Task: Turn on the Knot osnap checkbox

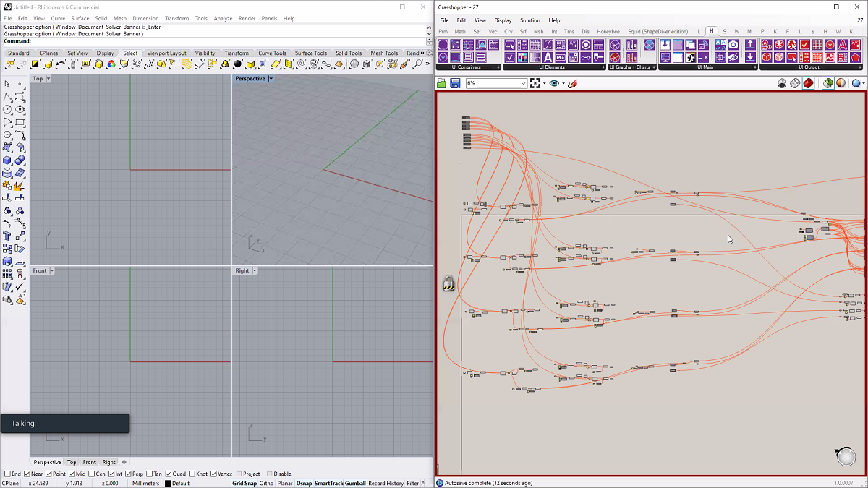Action: [192, 474]
